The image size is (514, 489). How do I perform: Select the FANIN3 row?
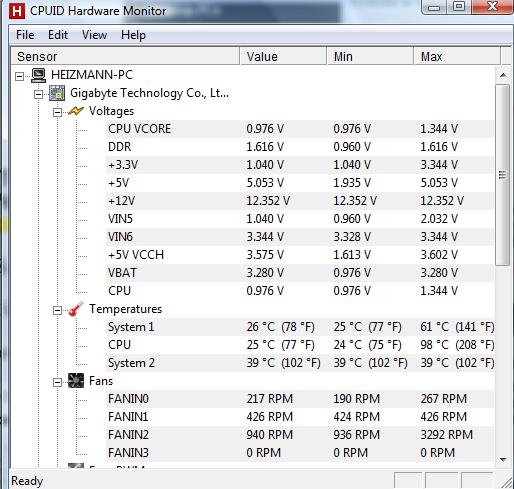pyautogui.click(x=300, y=453)
